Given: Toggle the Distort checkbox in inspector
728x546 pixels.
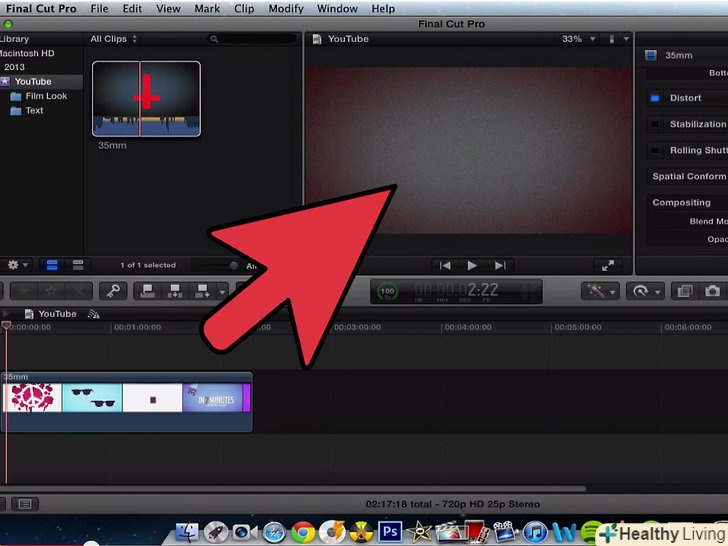Looking at the screenshot, I should pos(655,98).
